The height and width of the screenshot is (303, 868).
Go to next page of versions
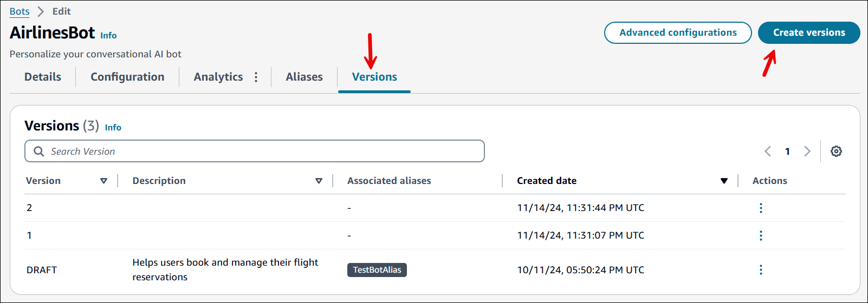(807, 151)
